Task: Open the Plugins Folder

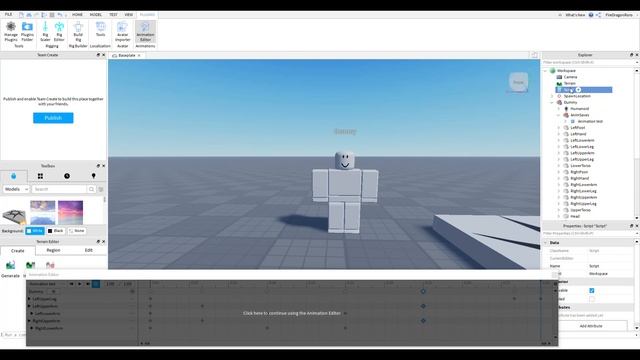Action: [27, 31]
